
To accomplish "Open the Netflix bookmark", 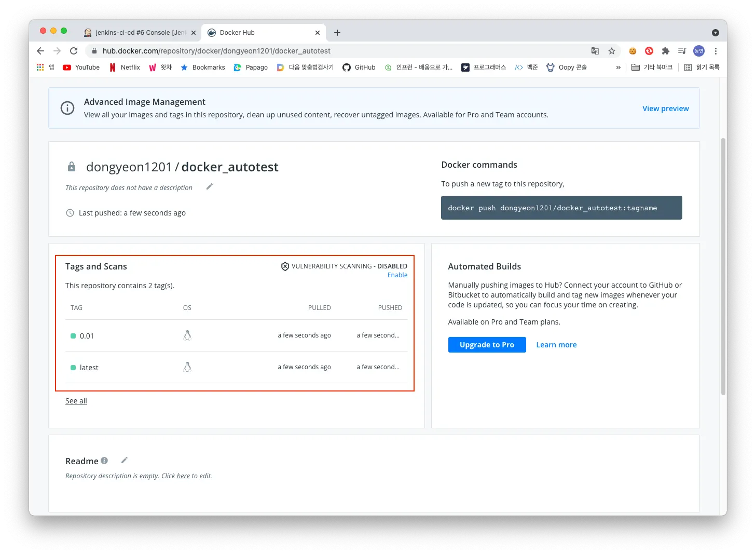I will point(125,67).
